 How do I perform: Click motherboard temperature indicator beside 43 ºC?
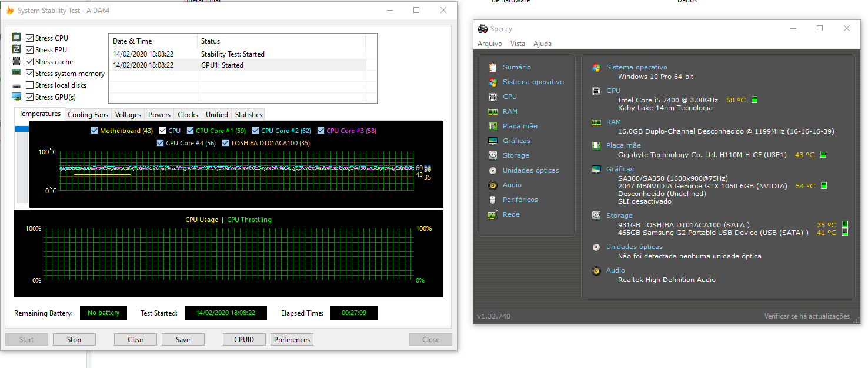pos(823,155)
